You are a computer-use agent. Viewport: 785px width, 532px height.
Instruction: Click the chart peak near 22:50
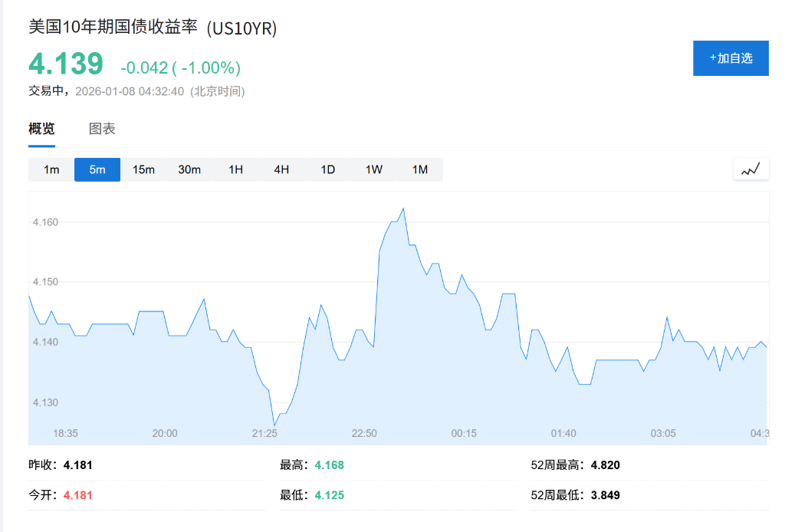coord(402,208)
